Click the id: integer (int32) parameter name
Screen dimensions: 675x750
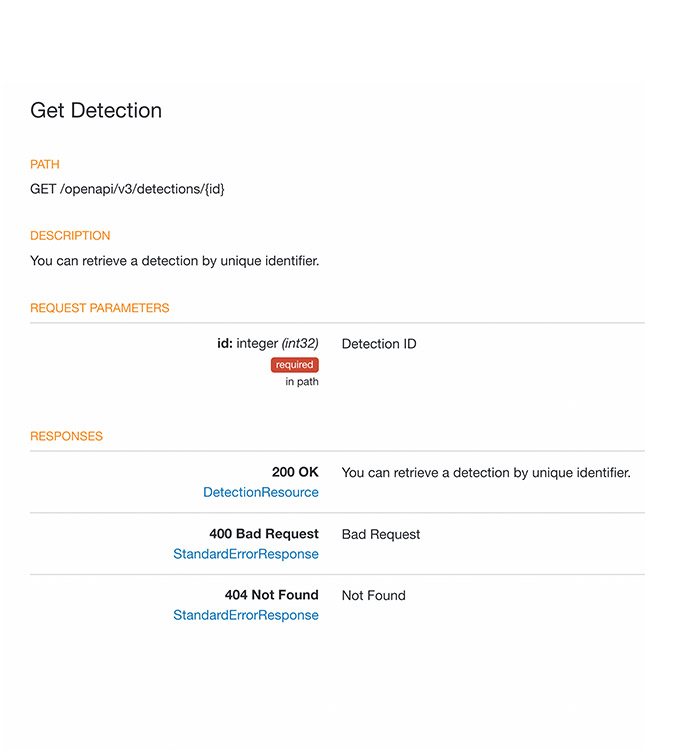tap(268, 344)
